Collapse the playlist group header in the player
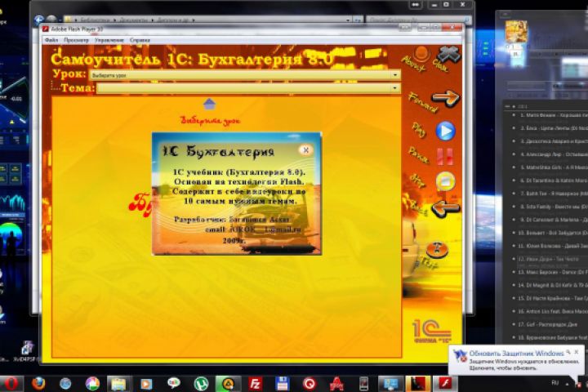 pyautogui.click(x=507, y=106)
